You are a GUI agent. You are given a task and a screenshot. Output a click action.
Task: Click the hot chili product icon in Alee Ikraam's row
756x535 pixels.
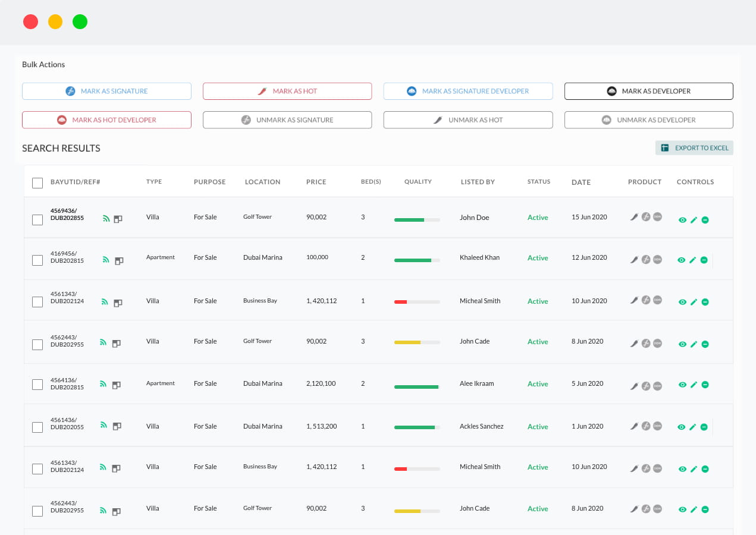pos(634,386)
